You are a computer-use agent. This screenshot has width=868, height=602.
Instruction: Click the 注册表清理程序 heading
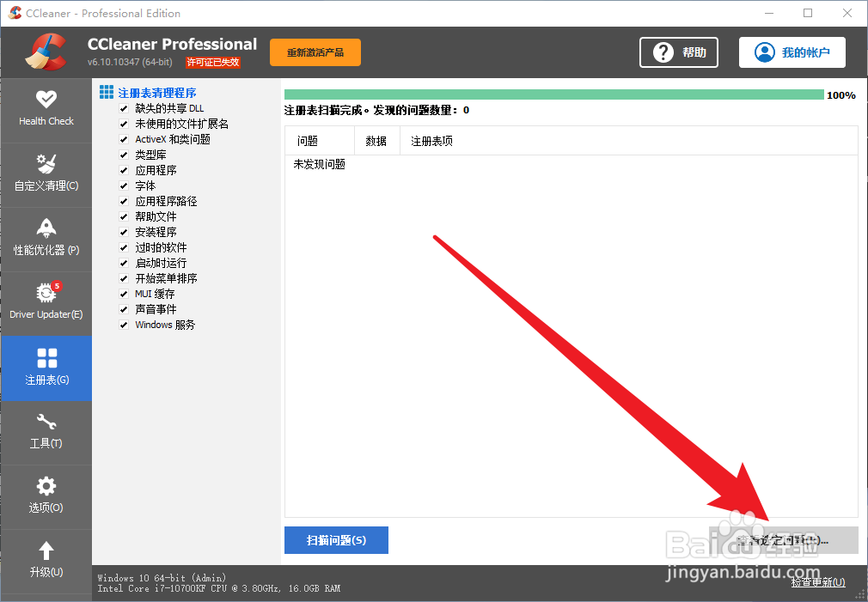click(x=157, y=93)
